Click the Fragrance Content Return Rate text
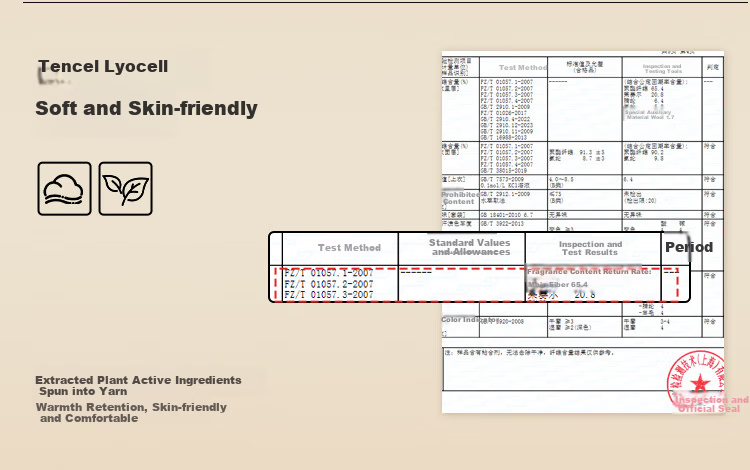The height and width of the screenshot is (470, 750). [x=589, y=272]
